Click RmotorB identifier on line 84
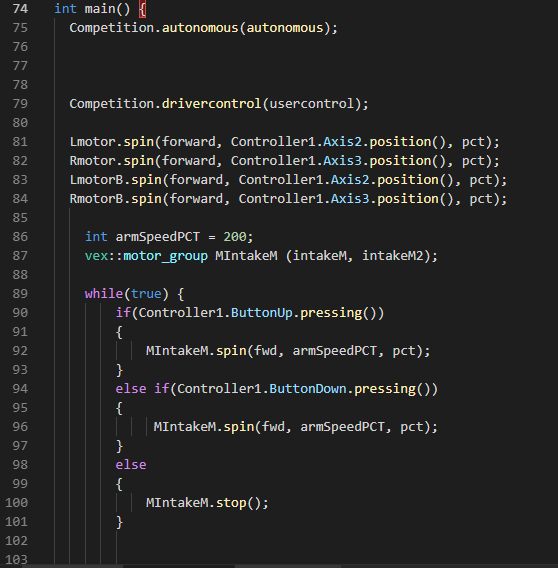The image size is (558, 568). coord(96,199)
